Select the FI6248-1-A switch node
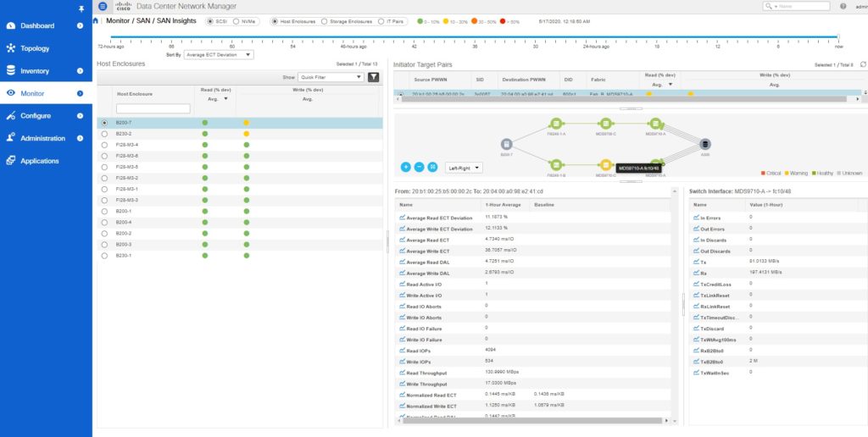Image resolution: width=868 pixels, height=437 pixels. 556,123
